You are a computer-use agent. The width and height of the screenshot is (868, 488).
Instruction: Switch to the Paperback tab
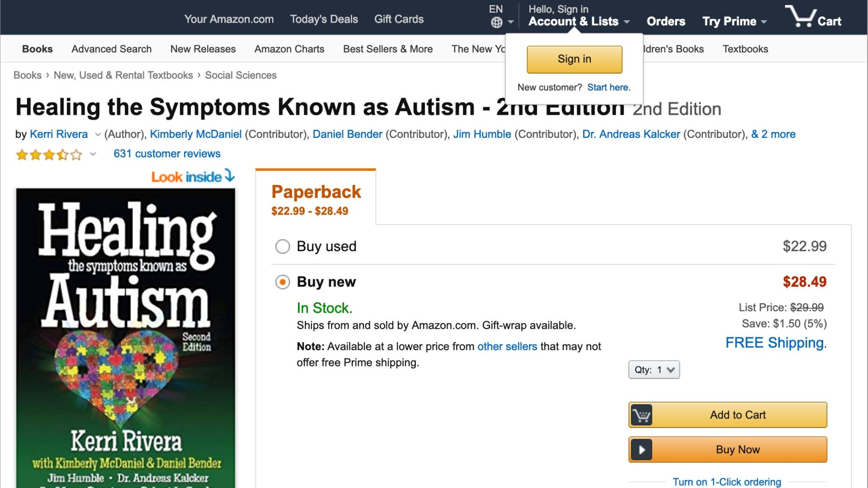316,192
